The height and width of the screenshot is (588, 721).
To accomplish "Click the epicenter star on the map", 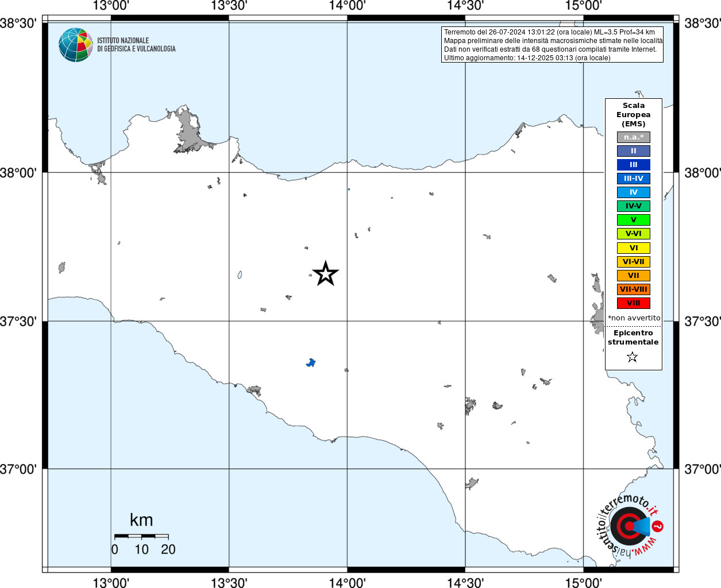I will [x=326, y=273].
